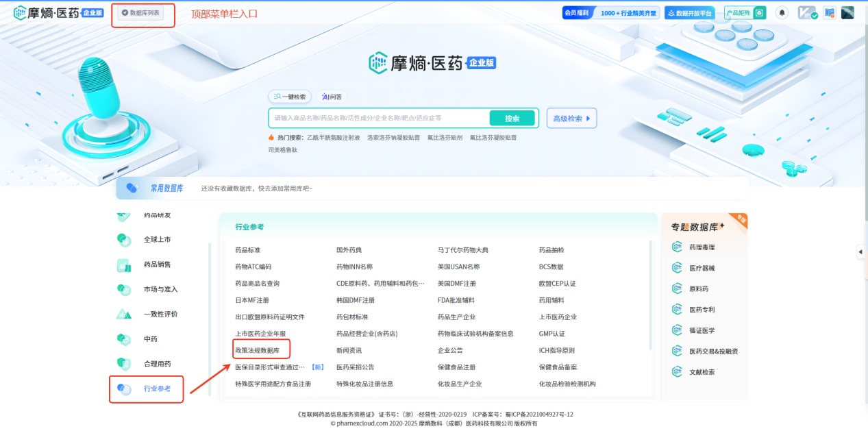Image resolution: width=868 pixels, height=431 pixels.
Task: Open the 数据库列表 dropdown menu
Action: [x=140, y=13]
